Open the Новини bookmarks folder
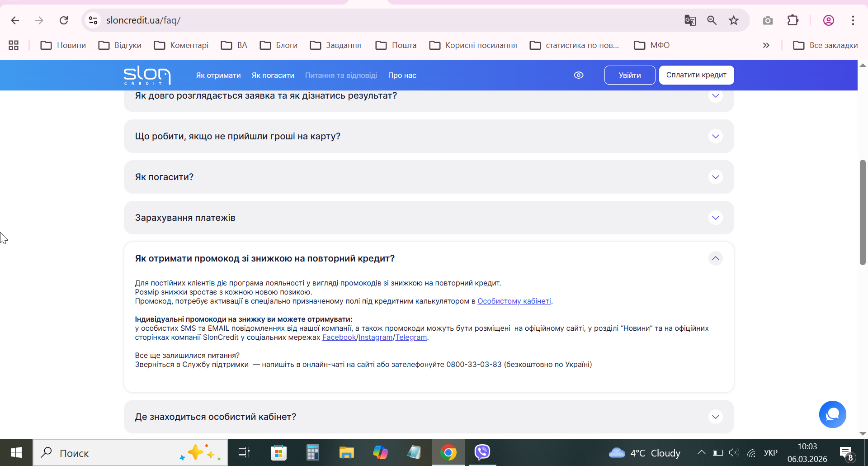This screenshot has height=466, width=868. pyautogui.click(x=63, y=45)
